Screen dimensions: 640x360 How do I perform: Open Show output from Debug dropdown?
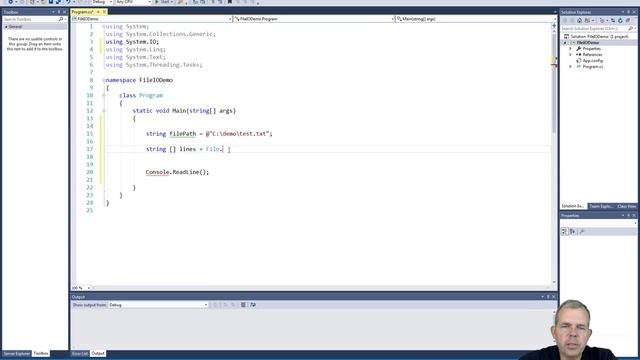158,305
